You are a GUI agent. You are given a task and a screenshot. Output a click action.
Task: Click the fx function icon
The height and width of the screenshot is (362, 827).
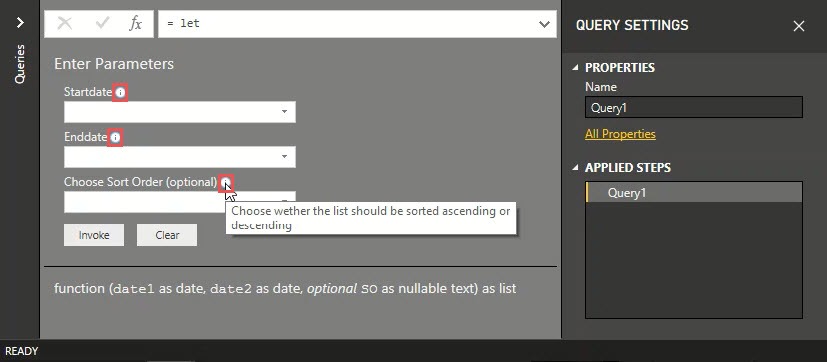coord(136,24)
